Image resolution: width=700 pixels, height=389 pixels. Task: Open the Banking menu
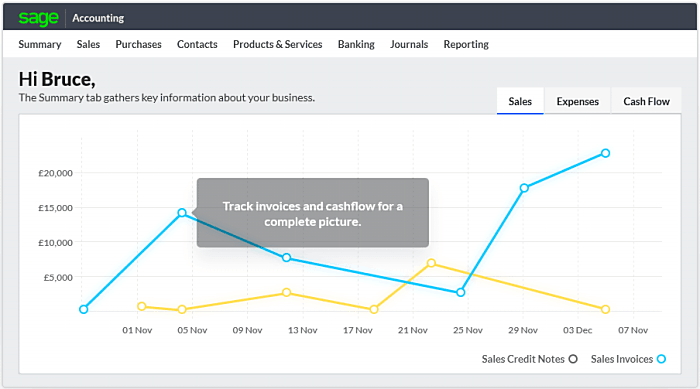(356, 44)
